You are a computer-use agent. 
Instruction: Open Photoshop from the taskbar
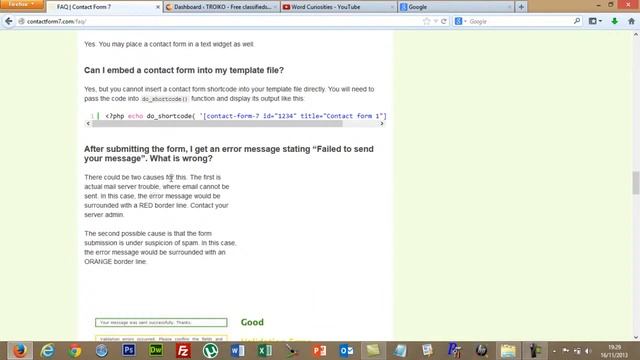pyautogui.click(x=129, y=351)
